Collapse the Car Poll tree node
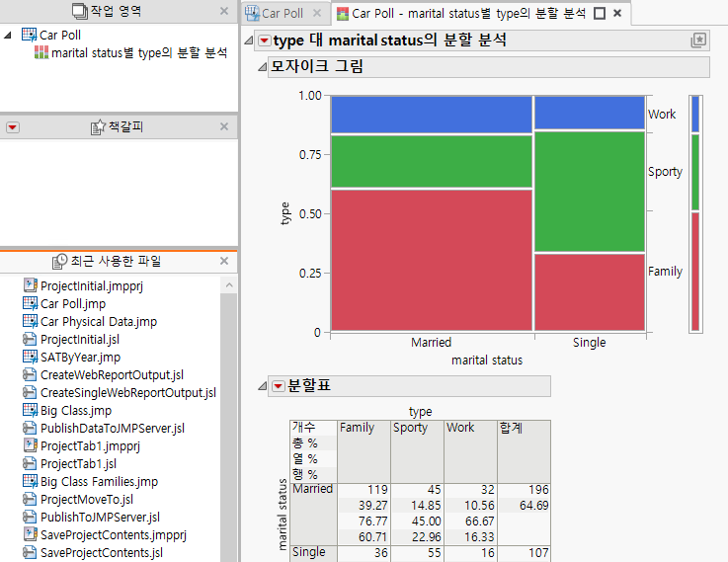 8,35
